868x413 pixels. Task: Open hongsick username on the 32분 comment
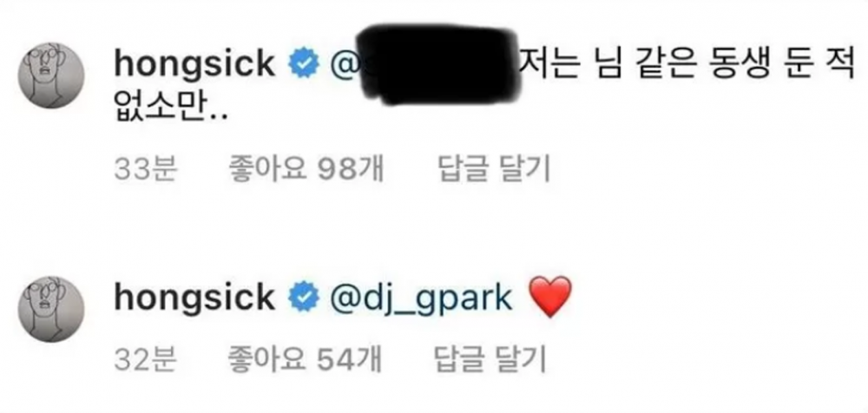pos(194,298)
